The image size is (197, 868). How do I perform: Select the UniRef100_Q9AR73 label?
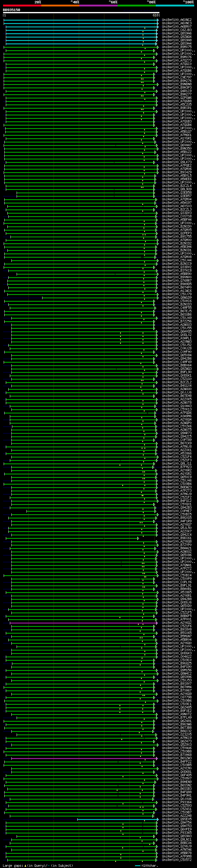pos(177,433)
